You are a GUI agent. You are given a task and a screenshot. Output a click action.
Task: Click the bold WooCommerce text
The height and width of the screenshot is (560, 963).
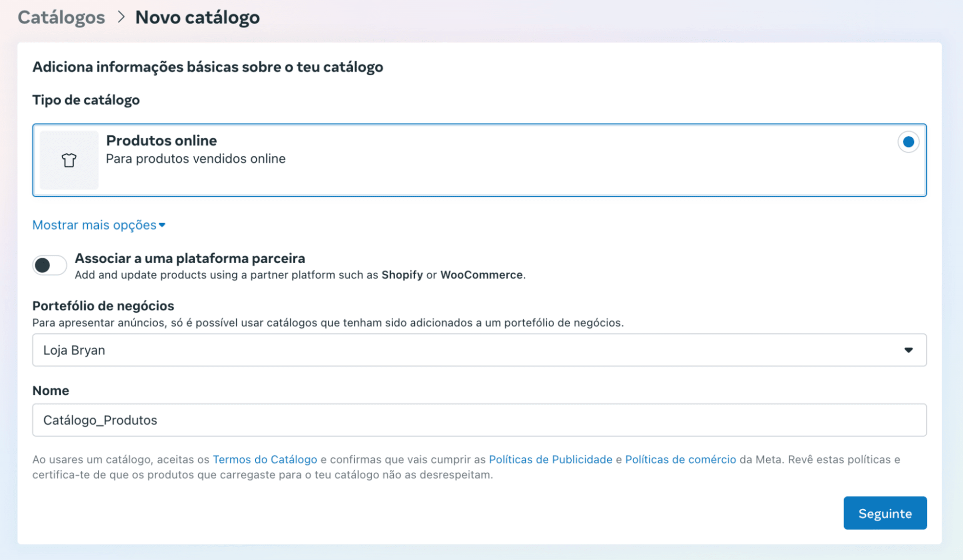481,275
